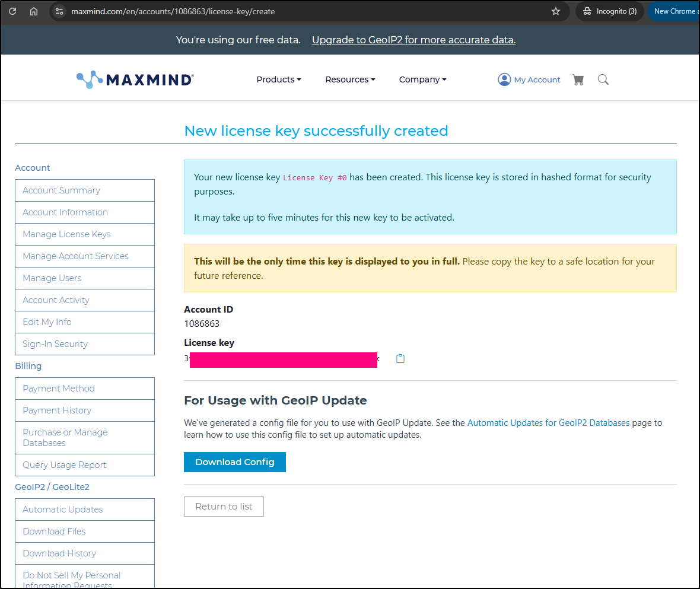The width and height of the screenshot is (700, 589).
Task: Open Sign-In Security settings
Action: pyautogui.click(x=85, y=344)
